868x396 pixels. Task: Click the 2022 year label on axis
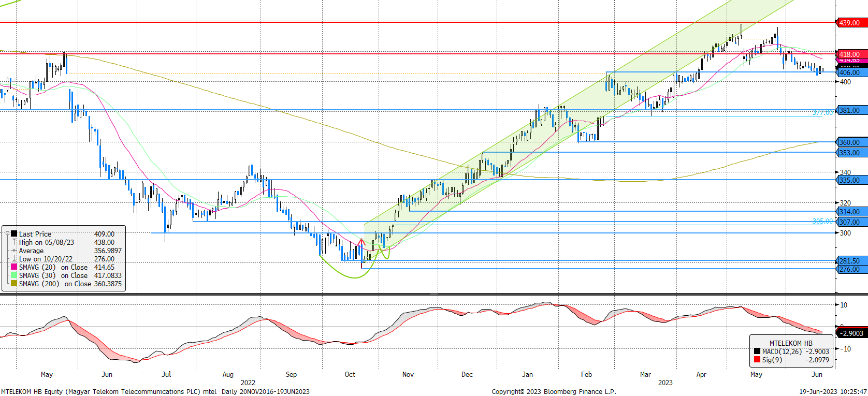point(248,383)
